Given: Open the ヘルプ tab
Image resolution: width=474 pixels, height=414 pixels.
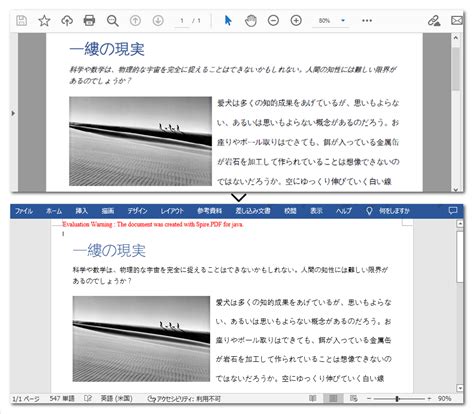Looking at the screenshot, I should tap(344, 211).
